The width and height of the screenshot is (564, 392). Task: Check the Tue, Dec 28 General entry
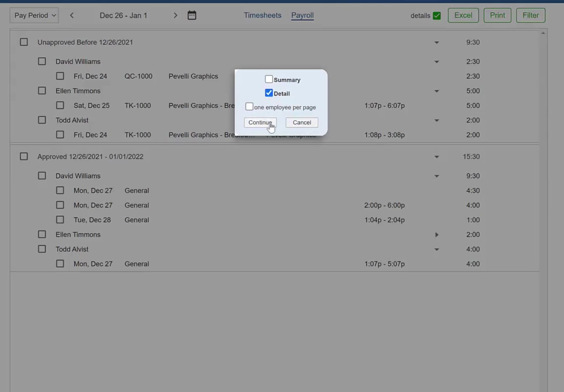pyautogui.click(x=60, y=220)
